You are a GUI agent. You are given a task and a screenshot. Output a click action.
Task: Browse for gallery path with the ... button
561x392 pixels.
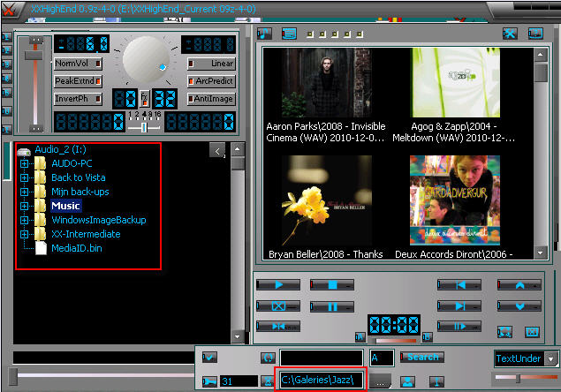point(380,381)
